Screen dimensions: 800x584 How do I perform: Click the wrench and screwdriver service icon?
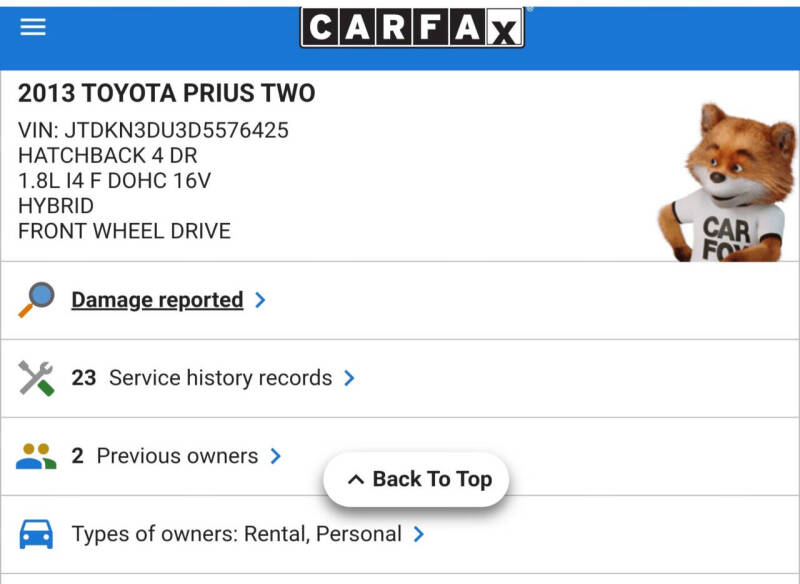(37, 378)
